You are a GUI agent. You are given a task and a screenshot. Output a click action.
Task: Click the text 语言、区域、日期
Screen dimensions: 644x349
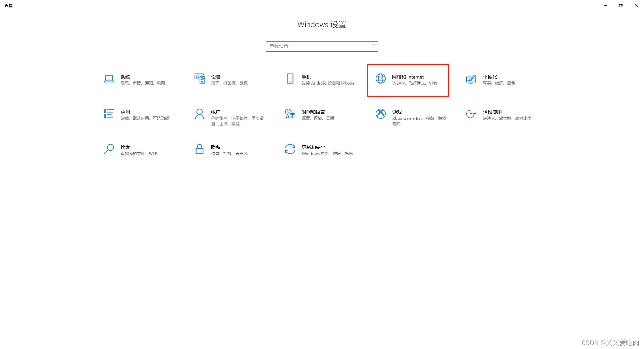pyautogui.click(x=318, y=118)
